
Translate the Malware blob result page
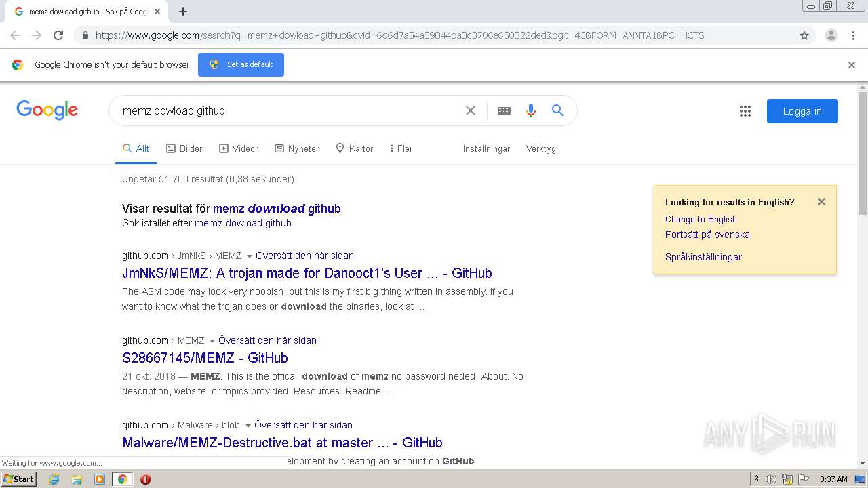click(x=303, y=425)
